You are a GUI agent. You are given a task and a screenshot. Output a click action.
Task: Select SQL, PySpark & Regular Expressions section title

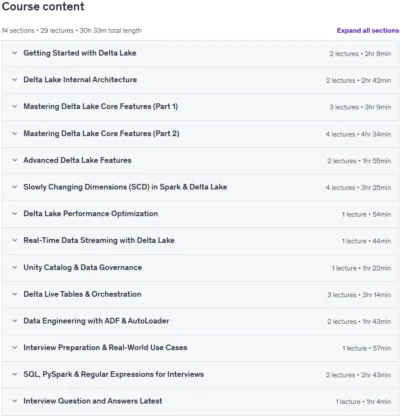tap(114, 374)
